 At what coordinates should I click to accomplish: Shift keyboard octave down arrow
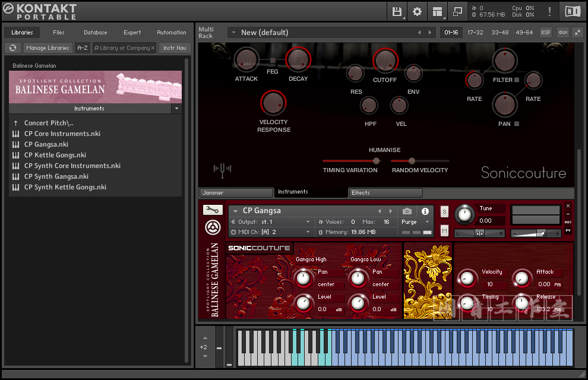[205, 356]
